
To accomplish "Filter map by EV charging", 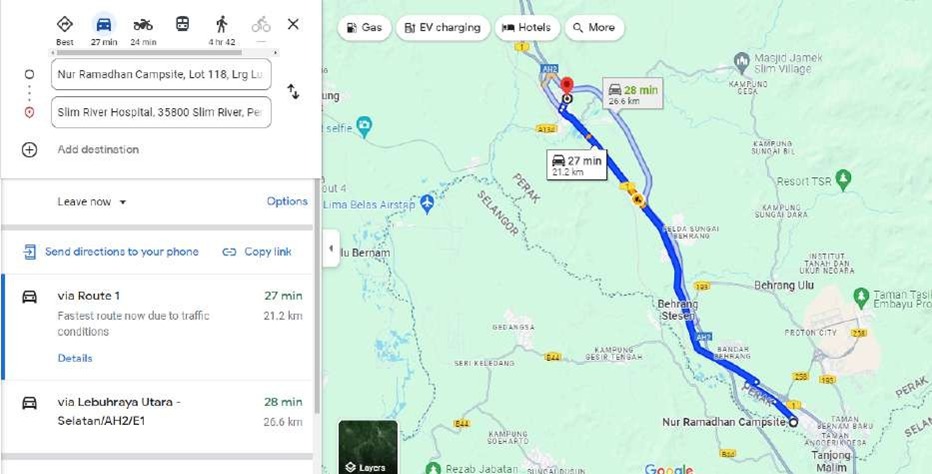I will point(443,27).
